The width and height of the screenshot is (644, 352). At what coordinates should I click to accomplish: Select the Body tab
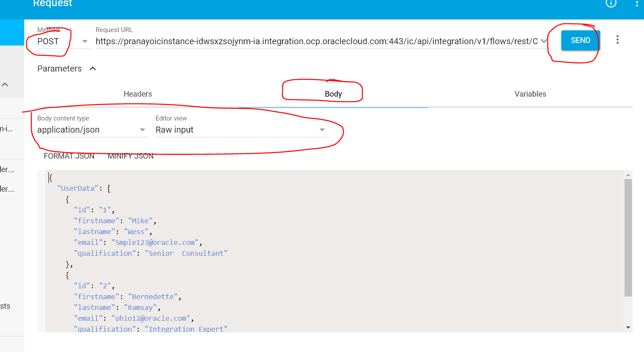click(333, 94)
